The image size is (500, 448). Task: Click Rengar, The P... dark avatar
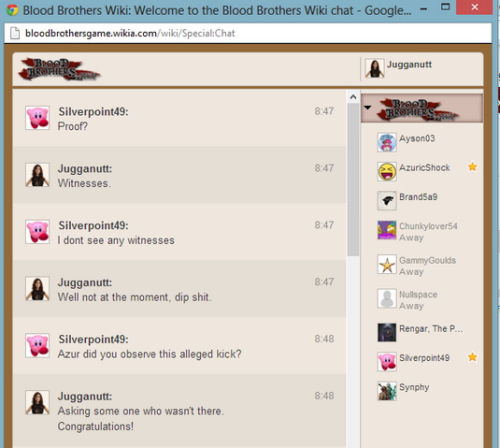point(387,332)
